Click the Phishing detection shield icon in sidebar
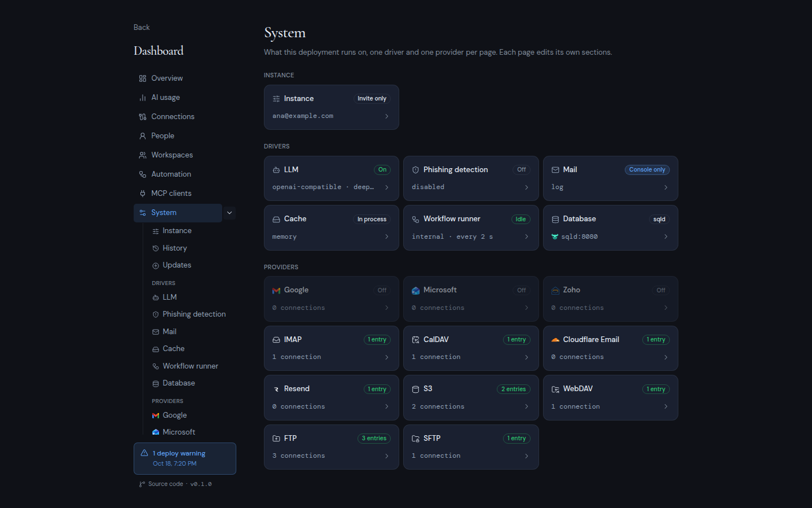The width and height of the screenshot is (812, 508). 156,314
